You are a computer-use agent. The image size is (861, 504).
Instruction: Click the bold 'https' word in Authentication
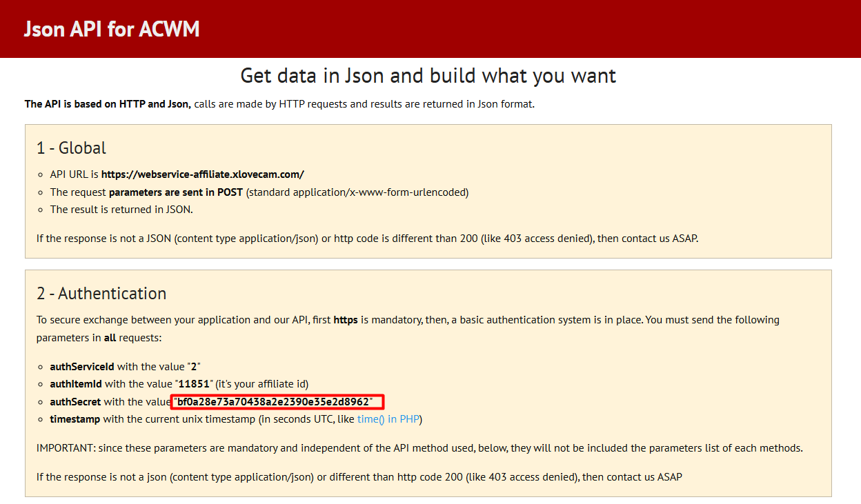(345, 320)
